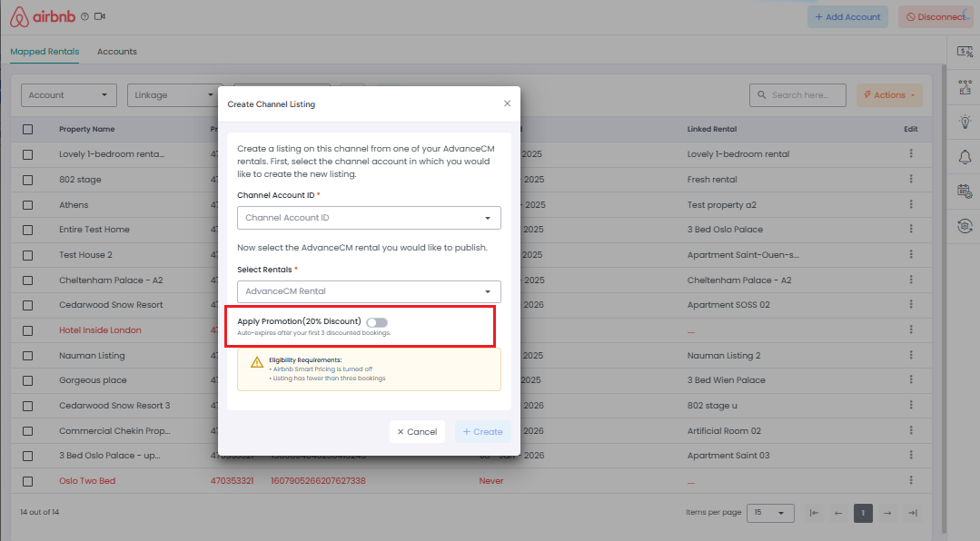Switch to the Accounts tab
The image size is (980, 541).
coord(117,52)
